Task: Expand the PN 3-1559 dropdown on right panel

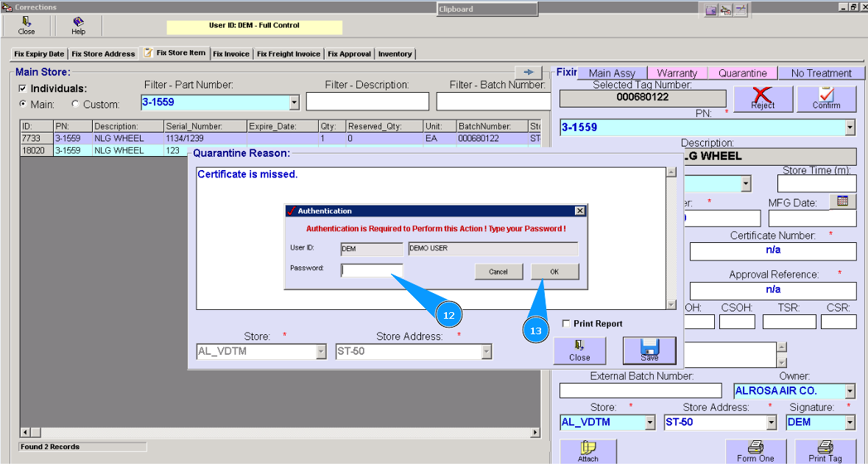Action: (850, 127)
